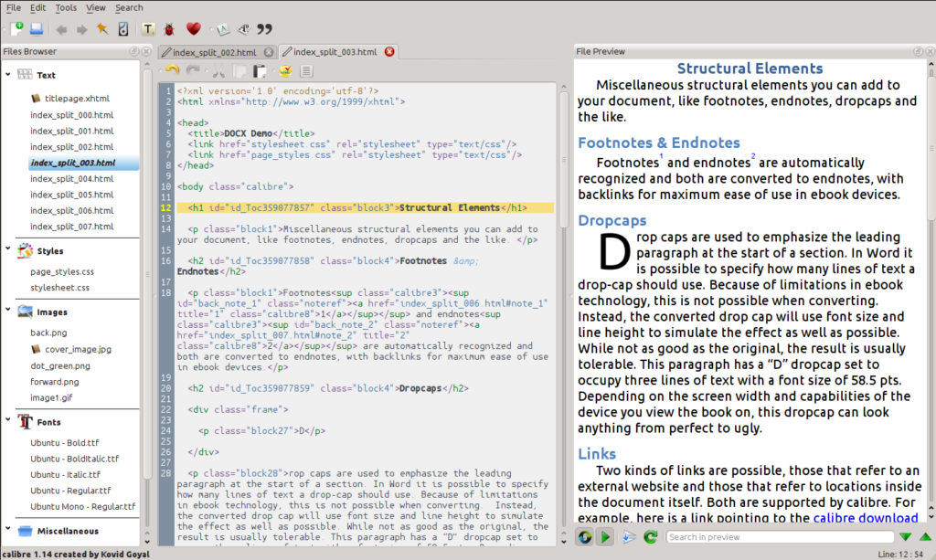The image size is (936, 560).
Task: Click the Search in preview field
Action: click(777, 537)
